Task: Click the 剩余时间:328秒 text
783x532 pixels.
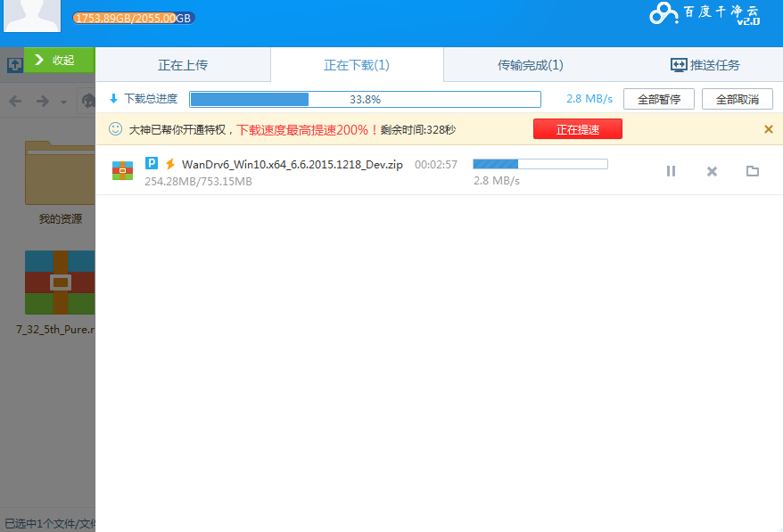Action: 418,130
